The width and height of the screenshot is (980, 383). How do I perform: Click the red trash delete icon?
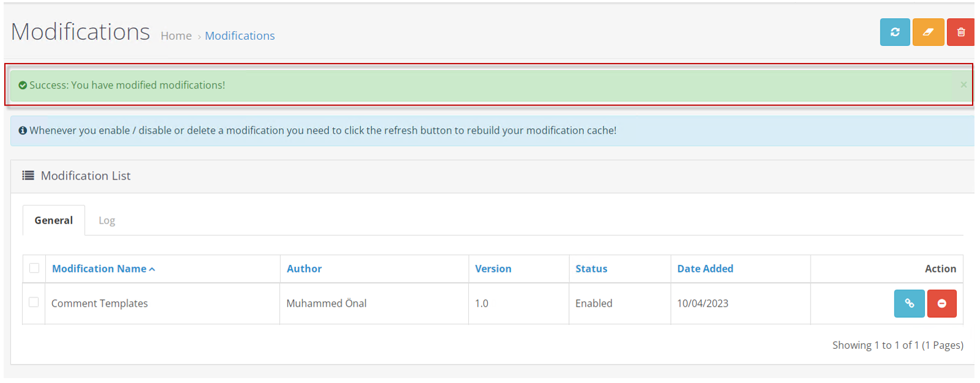[962, 32]
